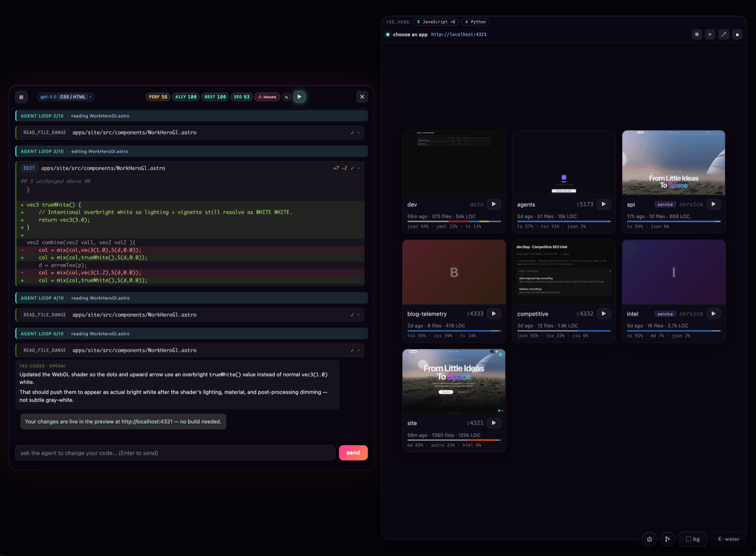Click the BEST 100 score badge

click(x=215, y=97)
